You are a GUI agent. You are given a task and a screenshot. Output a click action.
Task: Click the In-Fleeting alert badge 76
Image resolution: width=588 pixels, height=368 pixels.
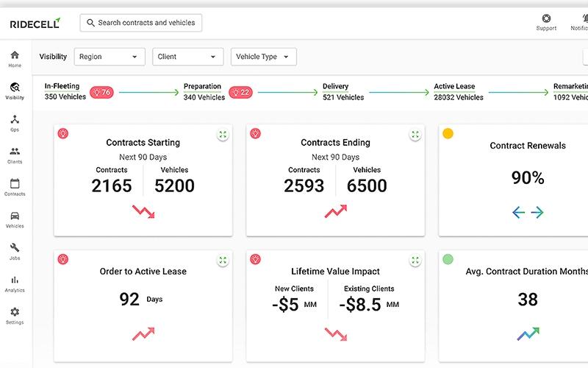click(101, 92)
